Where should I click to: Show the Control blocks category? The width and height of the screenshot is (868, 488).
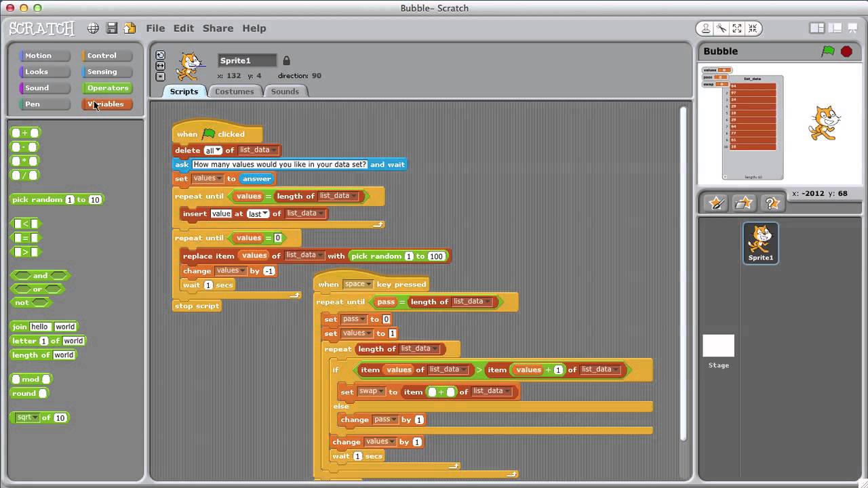pos(107,56)
